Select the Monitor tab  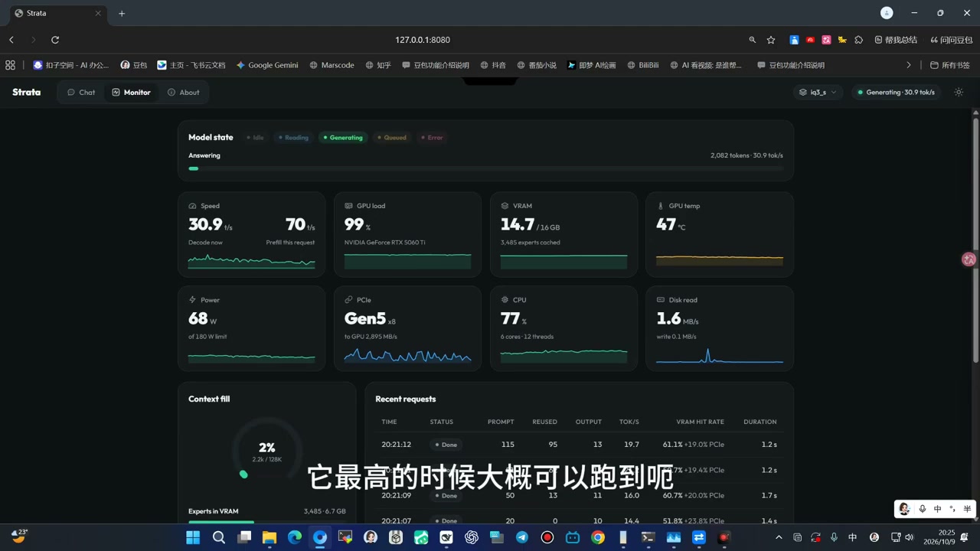point(131,93)
